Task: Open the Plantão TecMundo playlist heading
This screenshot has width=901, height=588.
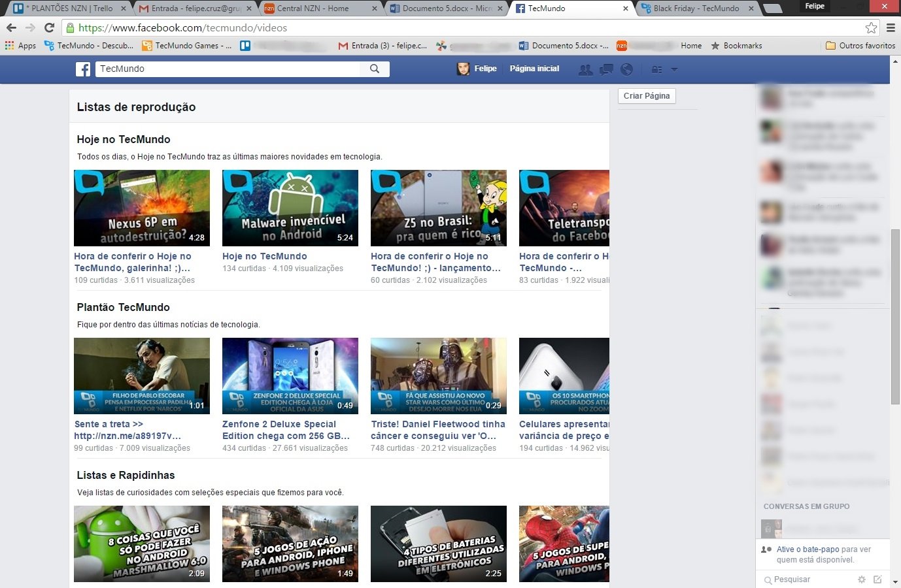Action: point(123,307)
